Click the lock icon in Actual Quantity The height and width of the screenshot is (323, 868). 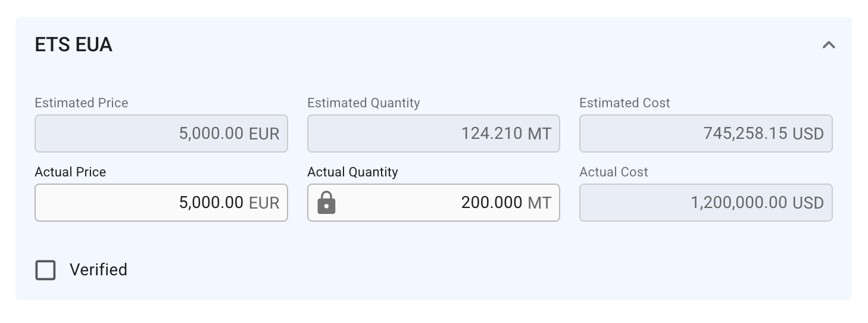point(326,203)
